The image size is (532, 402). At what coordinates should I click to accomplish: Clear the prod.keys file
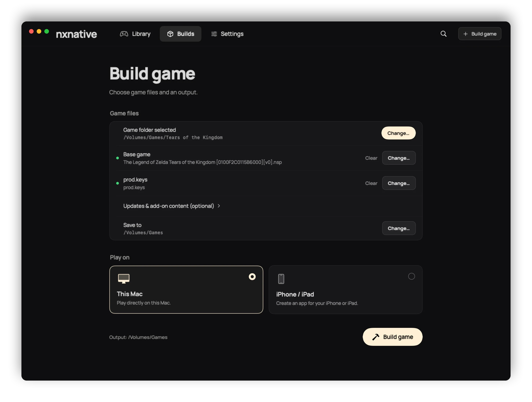(371, 183)
